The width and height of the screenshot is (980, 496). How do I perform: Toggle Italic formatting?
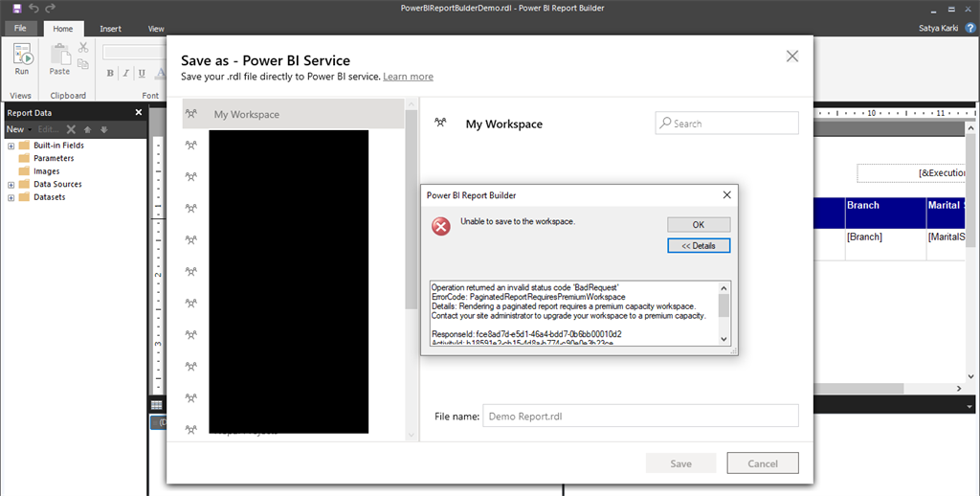[x=125, y=73]
